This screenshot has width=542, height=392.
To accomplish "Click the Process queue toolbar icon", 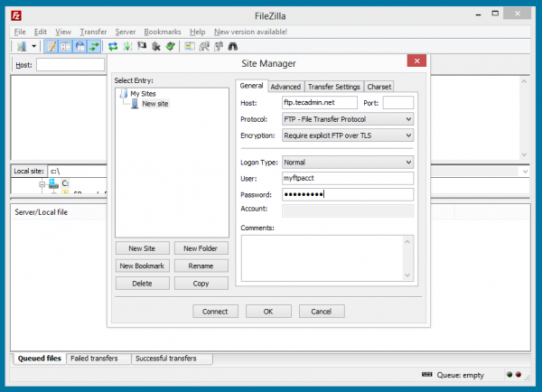I will tap(128, 45).
